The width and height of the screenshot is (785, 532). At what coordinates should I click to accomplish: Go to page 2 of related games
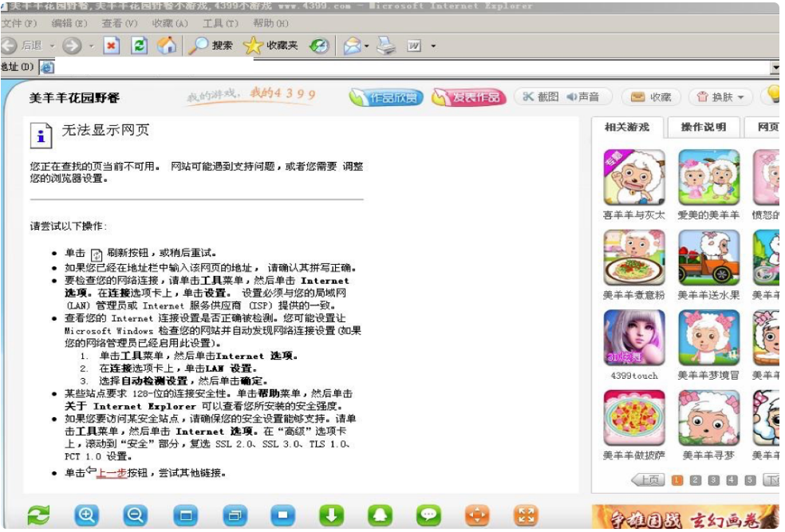pos(695,480)
